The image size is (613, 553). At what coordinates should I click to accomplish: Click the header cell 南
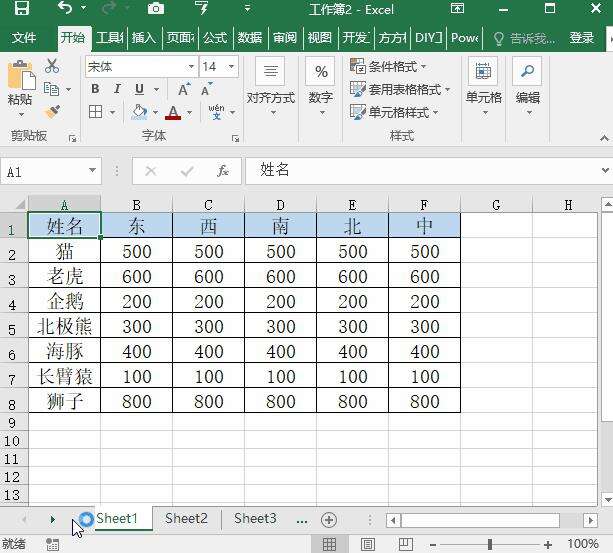280,225
